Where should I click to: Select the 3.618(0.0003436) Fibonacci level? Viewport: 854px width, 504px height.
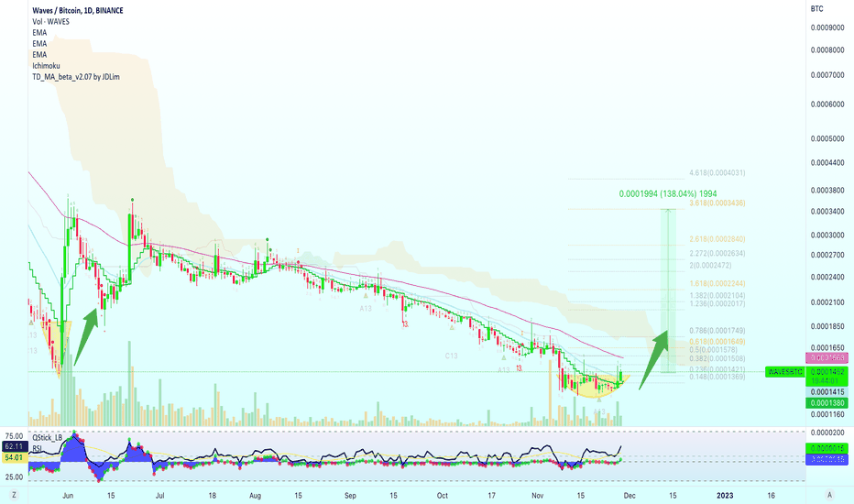click(717, 203)
